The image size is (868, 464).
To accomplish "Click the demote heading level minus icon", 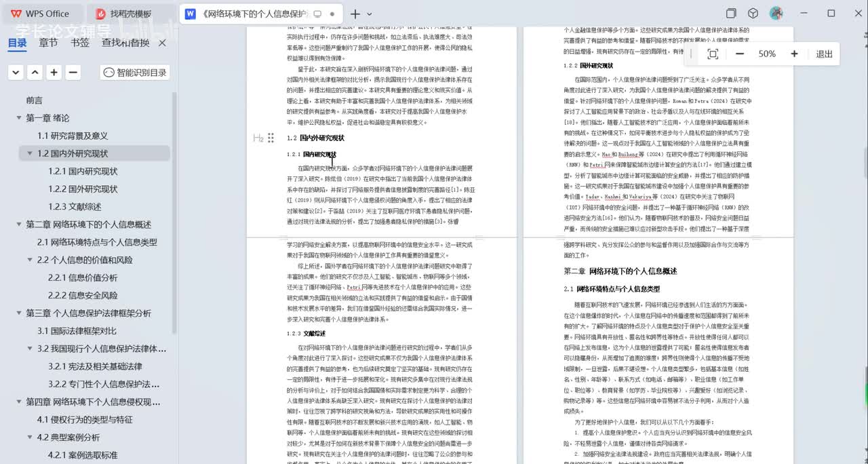I will (73, 73).
